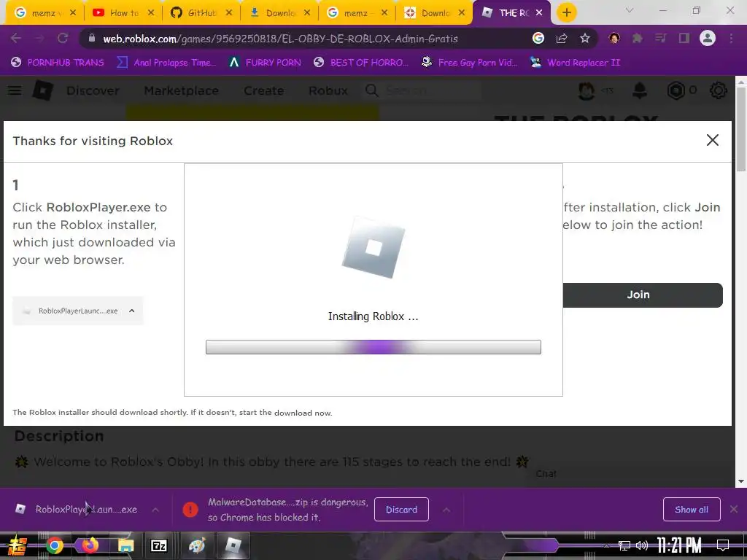
Task: Close the Thanks for visiting dialog
Action: point(712,140)
